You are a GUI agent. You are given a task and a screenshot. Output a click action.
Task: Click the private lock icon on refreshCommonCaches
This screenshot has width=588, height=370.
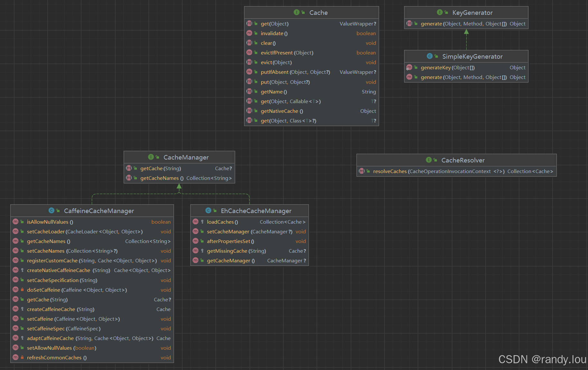pos(22,357)
